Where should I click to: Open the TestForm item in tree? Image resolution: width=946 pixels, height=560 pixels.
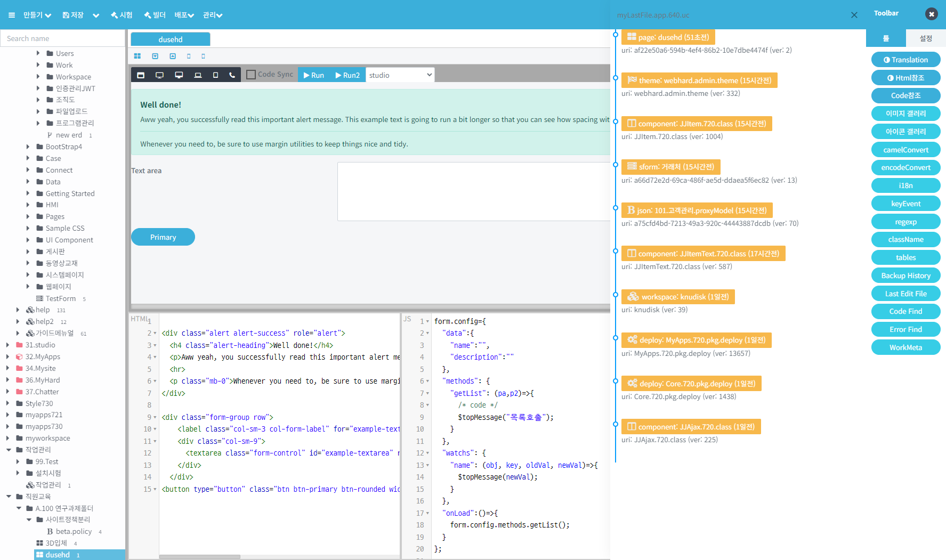point(60,298)
